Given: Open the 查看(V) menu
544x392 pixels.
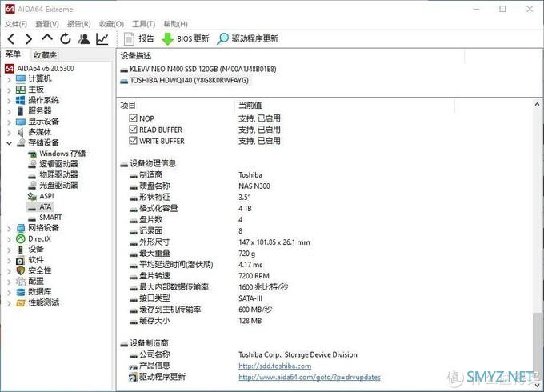Looking at the screenshot, I should pos(47,24).
